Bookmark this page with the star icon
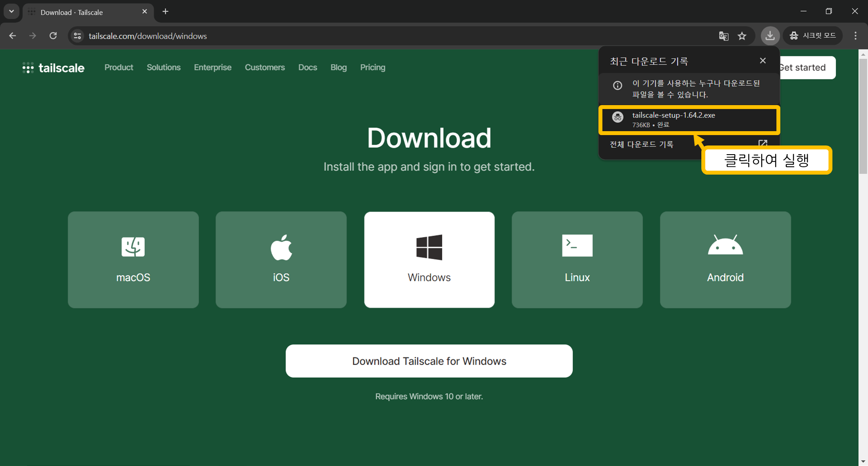868x466 pixels. click(x=742, y=36)
